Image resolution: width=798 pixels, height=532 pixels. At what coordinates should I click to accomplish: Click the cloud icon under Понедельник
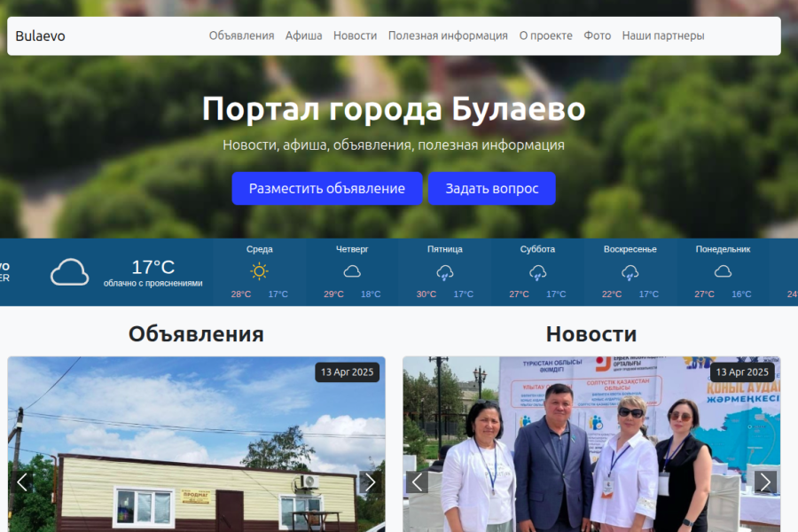click(723, 271)
